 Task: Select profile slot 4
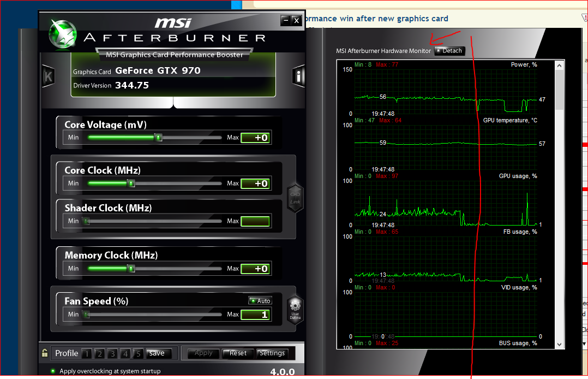(125, 353)
